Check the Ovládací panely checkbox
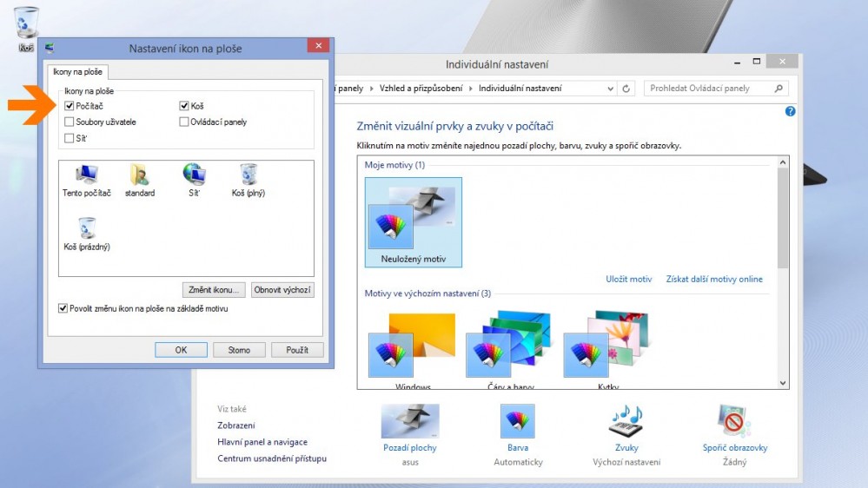Viewport: 868px width, 488px height. (184, 122)
